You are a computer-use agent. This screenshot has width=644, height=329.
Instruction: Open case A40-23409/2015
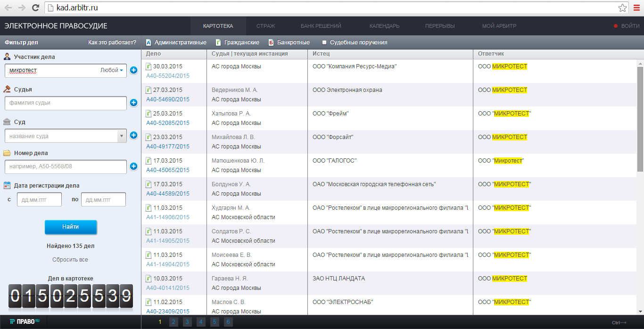pyautogui.click(x=168, y=312)
